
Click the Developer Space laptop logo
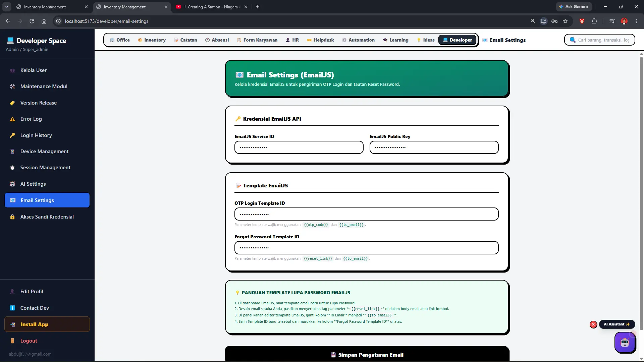pyautogui.click(x=10, y=41)
